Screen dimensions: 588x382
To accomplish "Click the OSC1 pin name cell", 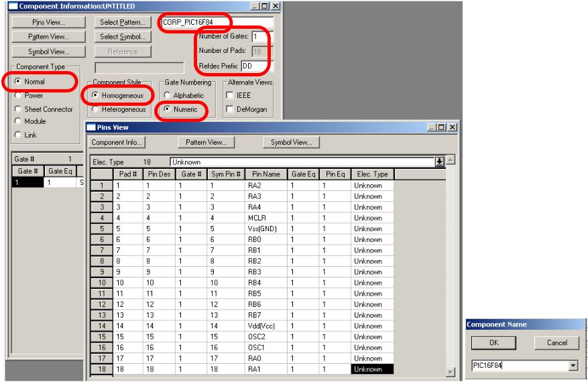I will point(266,348).
